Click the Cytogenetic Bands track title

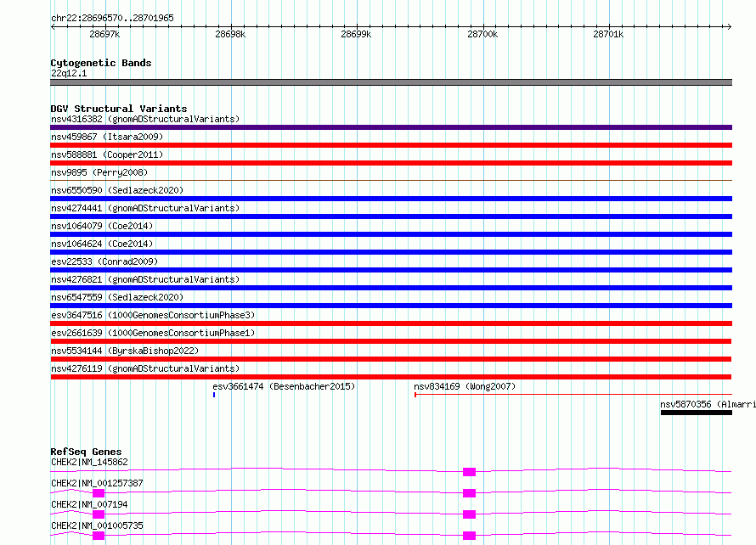(x=101, y=63)
